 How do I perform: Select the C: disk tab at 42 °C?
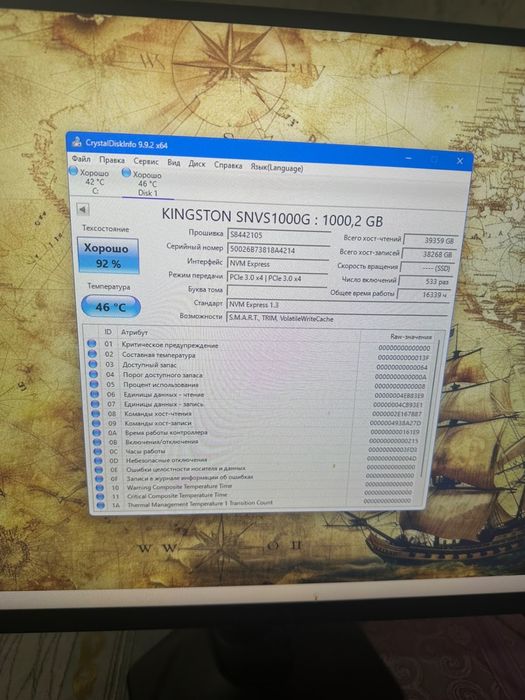pos(90,181)
